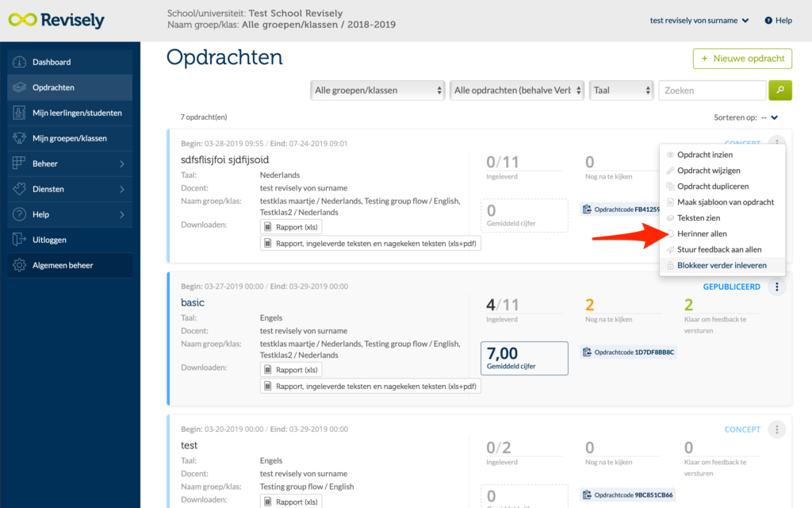The width and height of the screenshot is (812, 508).
Task: Click the Diensten puzzle icon
Action: tap(19, 189)
